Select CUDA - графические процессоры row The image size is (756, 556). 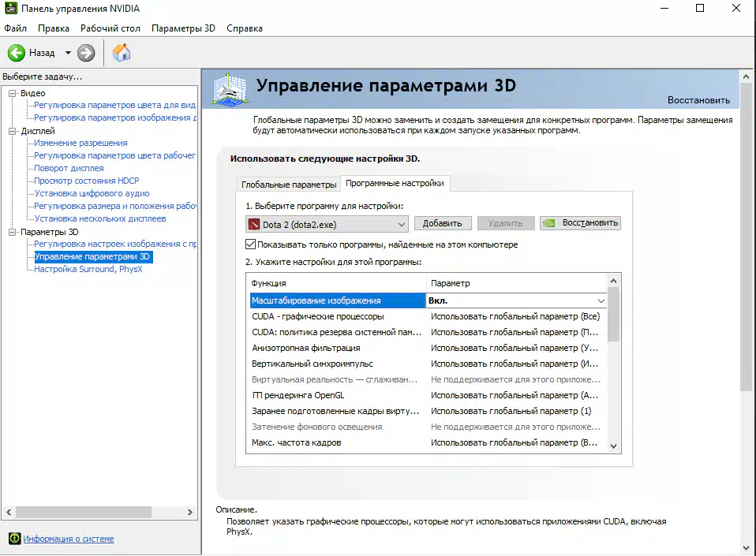pos(428,316)
